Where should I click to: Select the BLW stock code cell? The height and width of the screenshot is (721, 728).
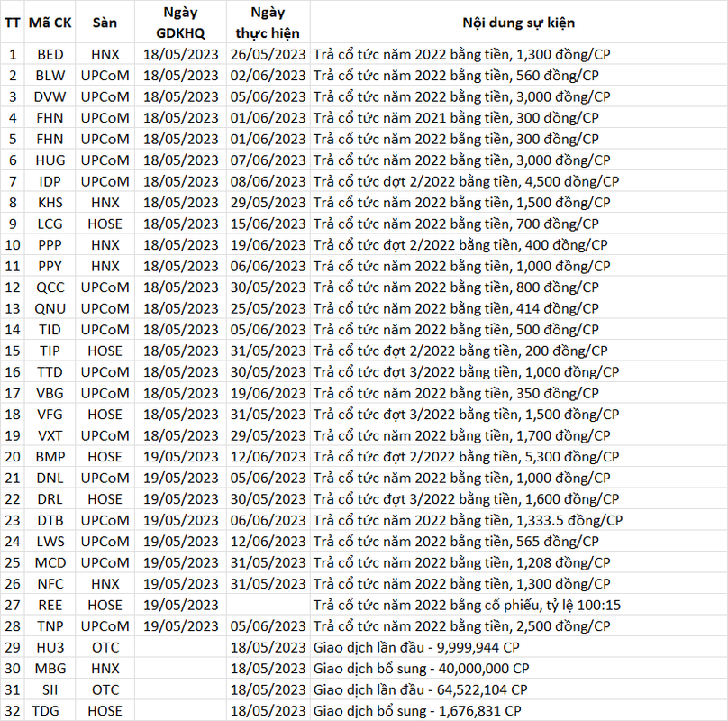[x=50, y=76]
